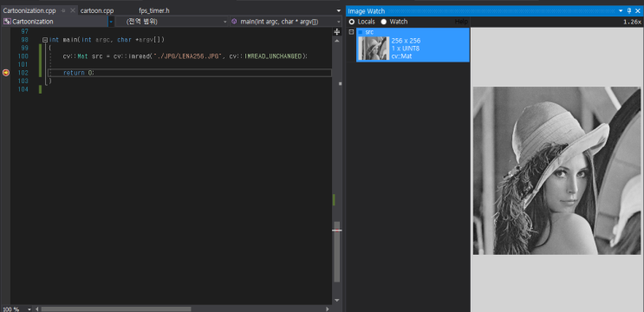
Task: Open the Cartoonization project scope dropdown
Action: click(110, 22)
